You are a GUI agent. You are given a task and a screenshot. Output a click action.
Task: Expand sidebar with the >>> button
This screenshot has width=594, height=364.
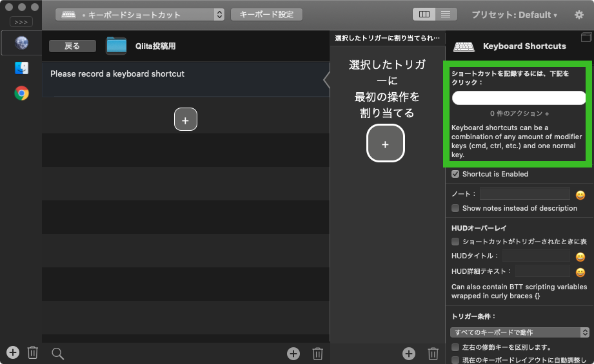(21, 22)
